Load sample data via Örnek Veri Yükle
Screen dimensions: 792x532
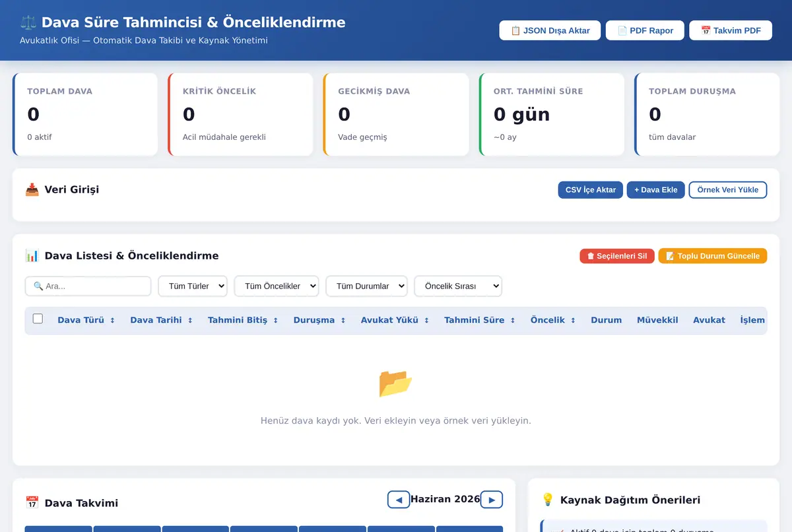pos(728,190)
